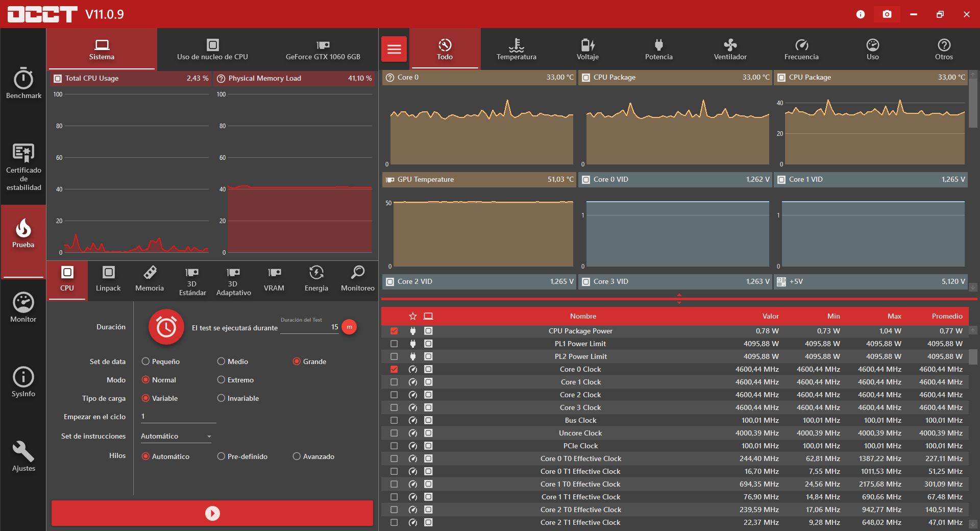Check the Core 3 Clock checkbox
Screen dimensions: 980x531
click(394, 407)
